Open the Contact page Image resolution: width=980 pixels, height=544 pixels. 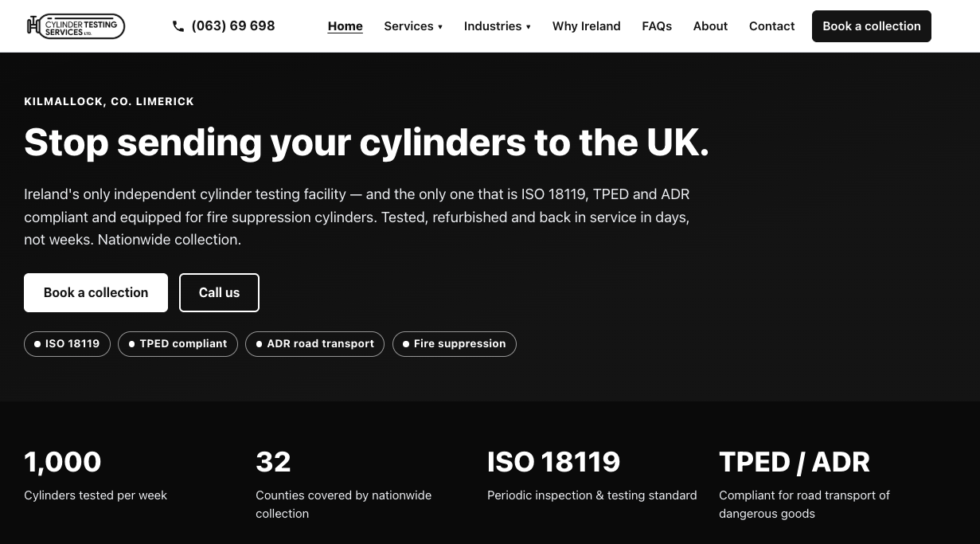(771, 26)
